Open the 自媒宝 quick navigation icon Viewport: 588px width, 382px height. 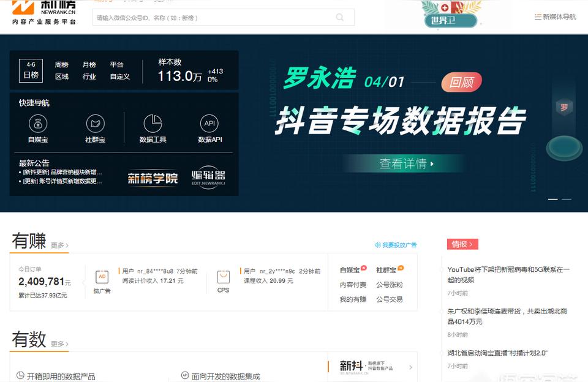(38, 124)
